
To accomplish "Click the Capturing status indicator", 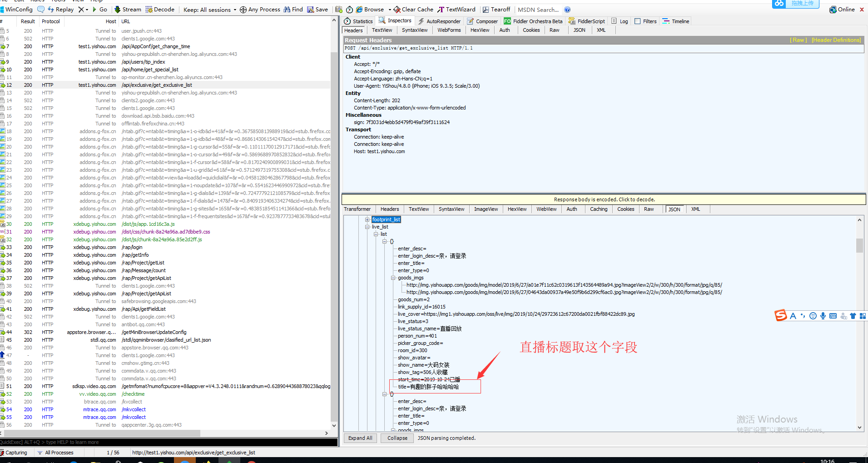I will point(14,453).
